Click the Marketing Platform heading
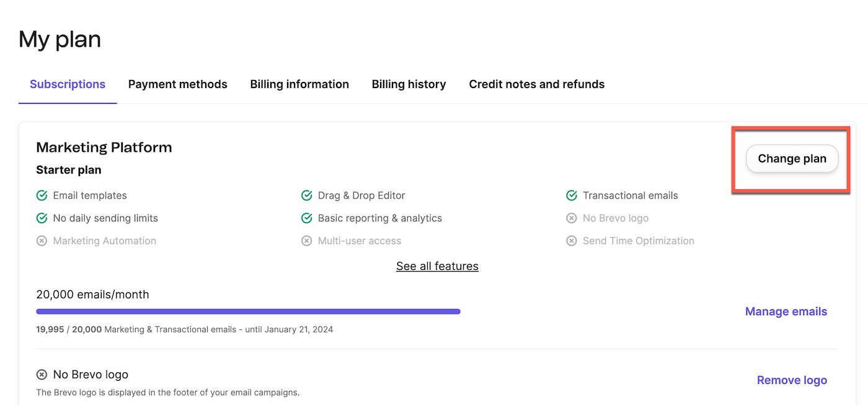The width and height of the screenshot is (868, 405). [104, 148]
